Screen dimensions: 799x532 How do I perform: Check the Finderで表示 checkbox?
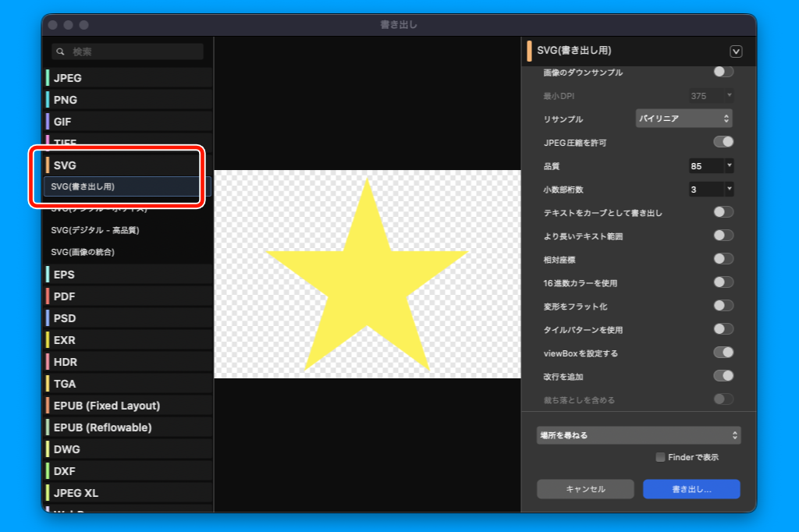click(660, 457)
